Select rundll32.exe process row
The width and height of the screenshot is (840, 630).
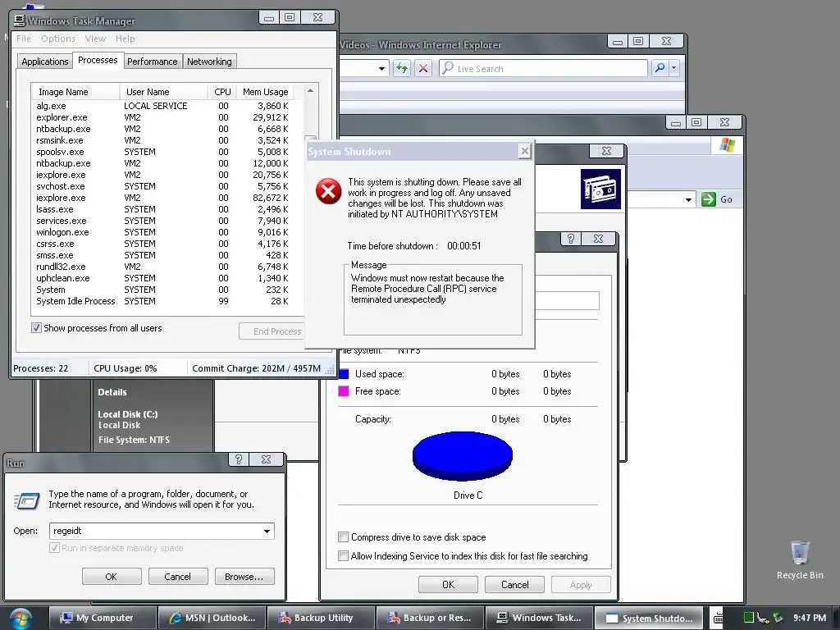click(163, 267)
